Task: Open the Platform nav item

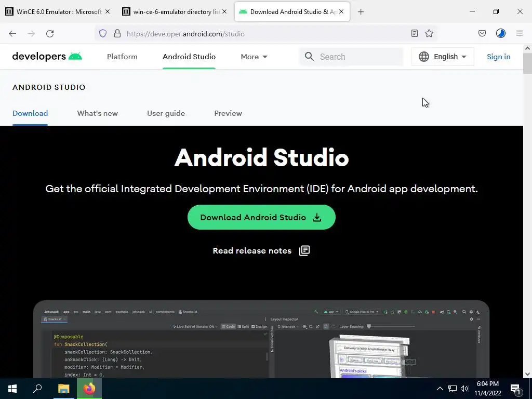Action: tap(122, 57)
